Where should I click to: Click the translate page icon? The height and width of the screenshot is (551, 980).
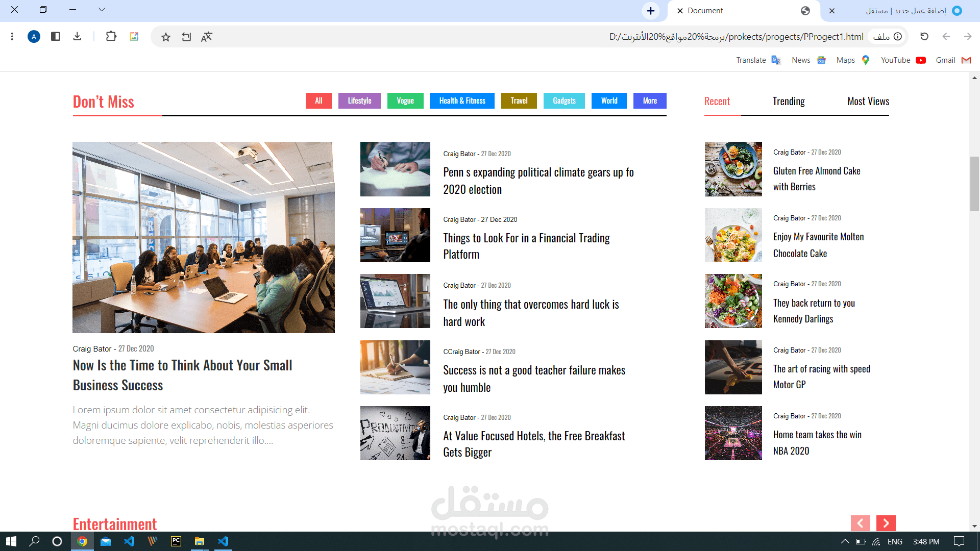coord(206,37)
